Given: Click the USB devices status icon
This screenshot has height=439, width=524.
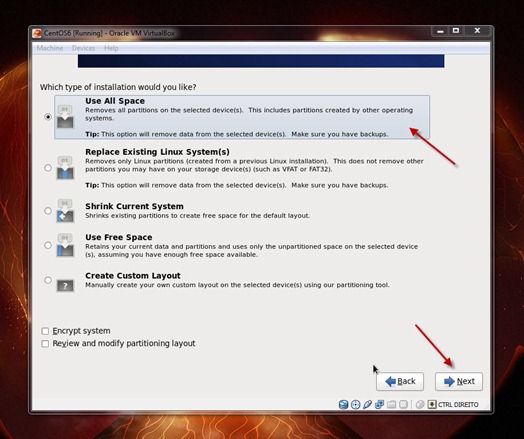Looking at the screenshot, I should click(x=367, y=405).
